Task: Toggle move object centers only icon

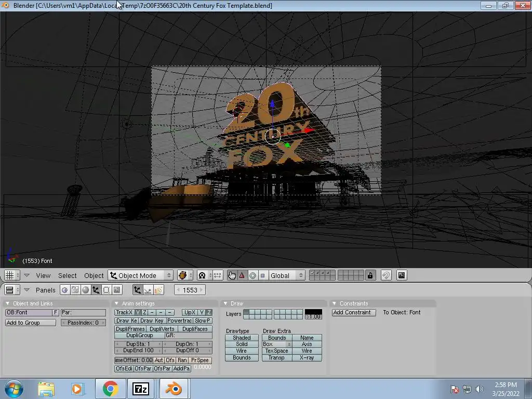Action: tap(218, 275)
